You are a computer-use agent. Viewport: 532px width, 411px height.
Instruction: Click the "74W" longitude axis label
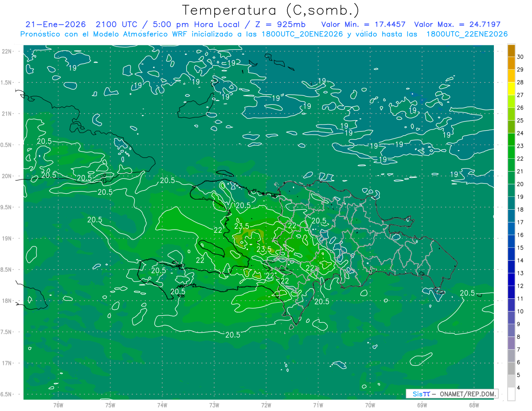[162, 405]
